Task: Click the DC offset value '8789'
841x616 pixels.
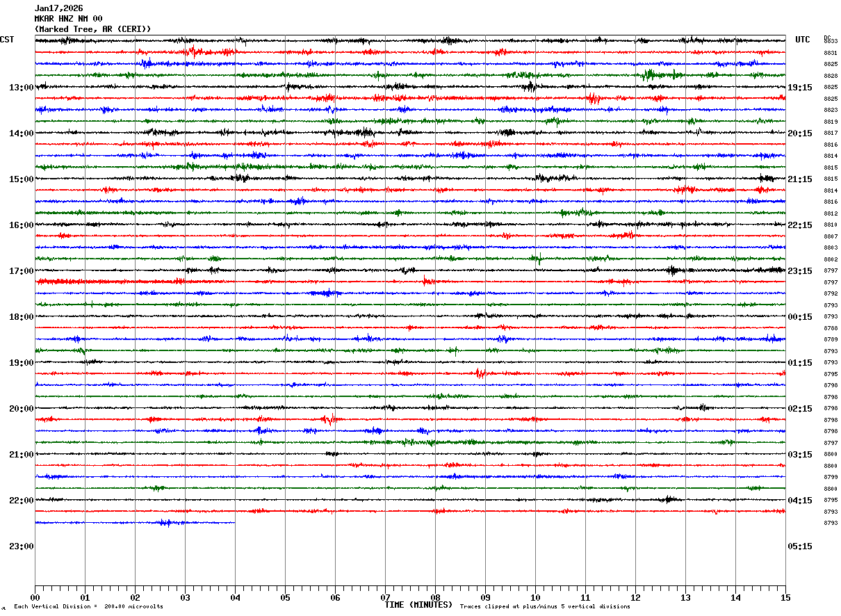Action: point(831,339)
